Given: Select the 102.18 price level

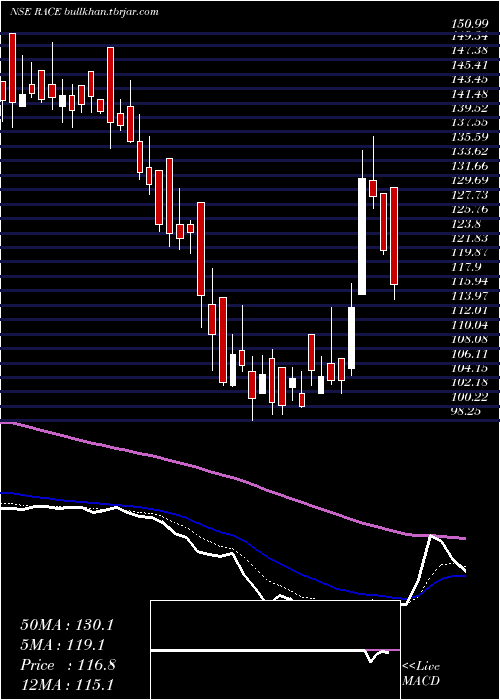Looking at the screenshot, I should (472, 382).
